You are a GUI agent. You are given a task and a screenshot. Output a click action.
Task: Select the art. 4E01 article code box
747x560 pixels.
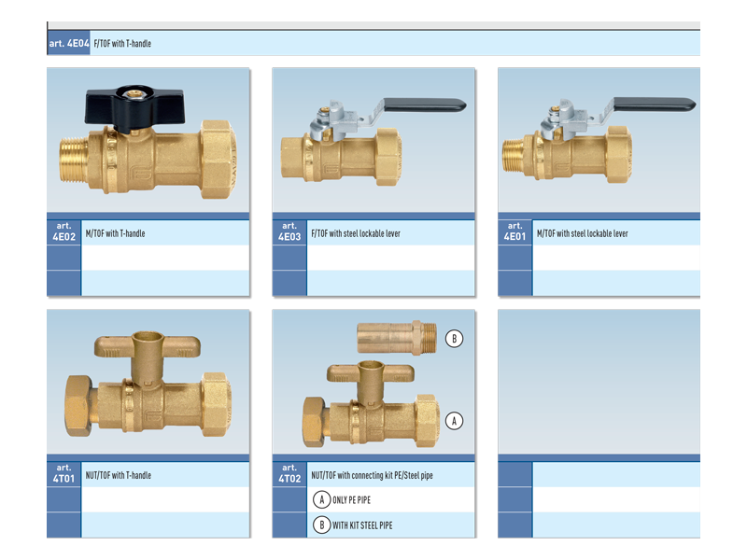[514, 231]
